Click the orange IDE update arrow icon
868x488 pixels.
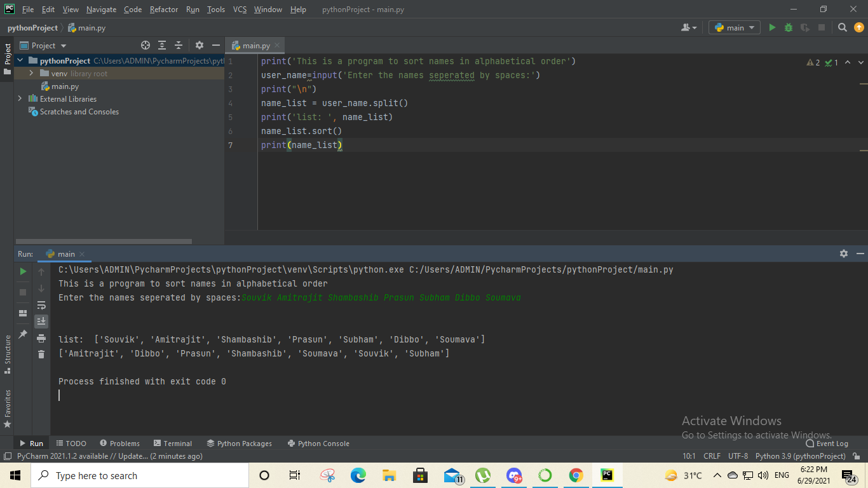click(x=858, y=27)
